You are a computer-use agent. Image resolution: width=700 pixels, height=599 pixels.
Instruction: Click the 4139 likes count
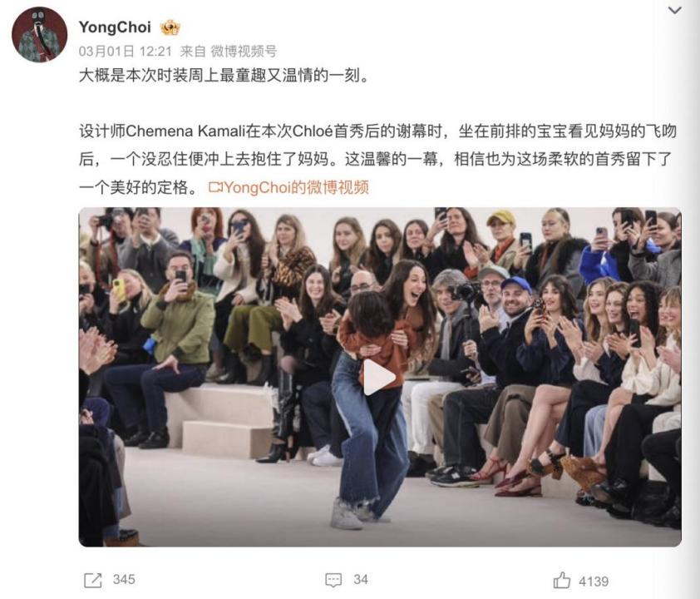pos(594,582)
